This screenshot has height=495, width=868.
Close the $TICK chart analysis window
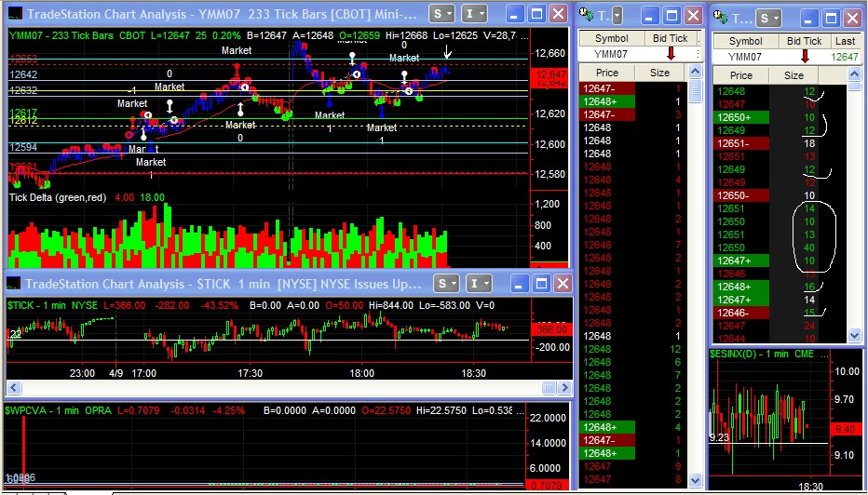(563, 284)
